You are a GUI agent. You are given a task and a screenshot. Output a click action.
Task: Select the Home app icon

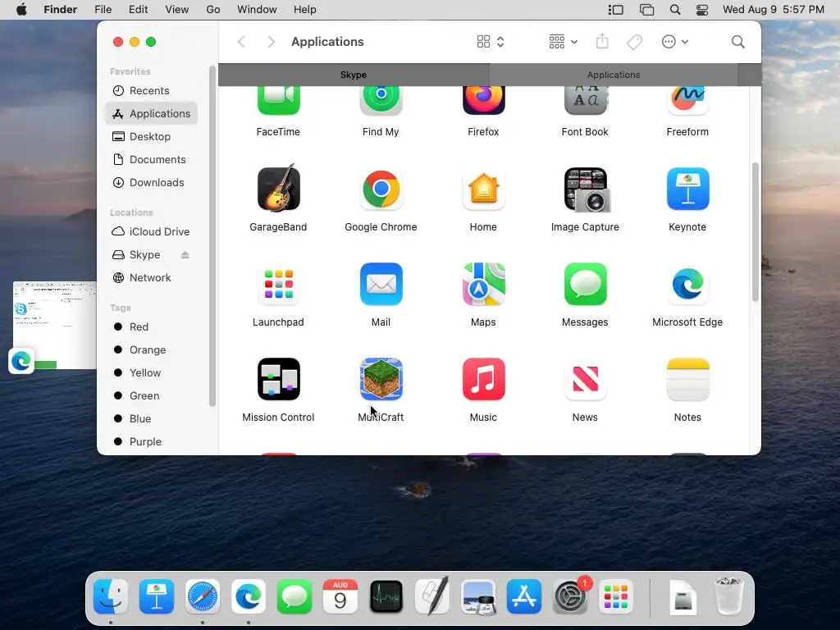click(483, 189)
